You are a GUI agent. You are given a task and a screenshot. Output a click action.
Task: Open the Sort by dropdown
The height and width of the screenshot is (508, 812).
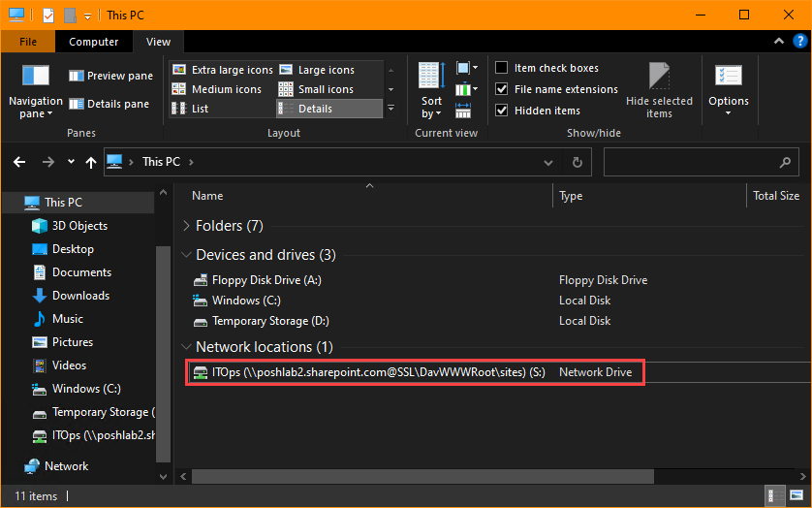(431, 107)
